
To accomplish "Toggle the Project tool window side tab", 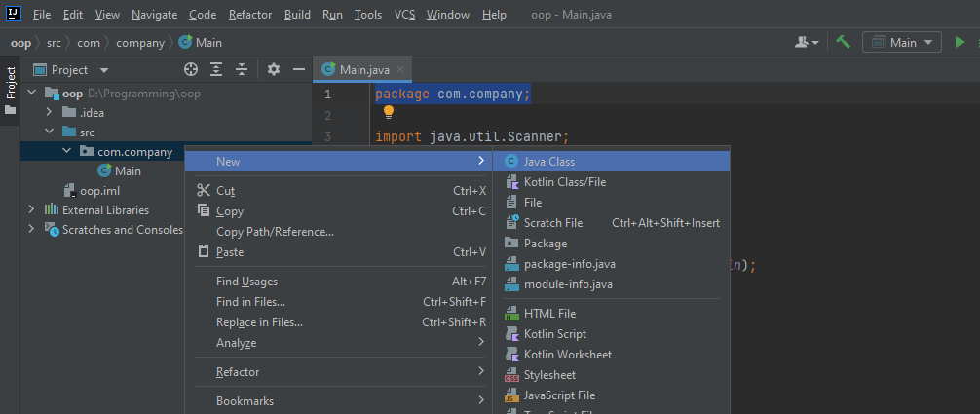I will tap(11, 92).
